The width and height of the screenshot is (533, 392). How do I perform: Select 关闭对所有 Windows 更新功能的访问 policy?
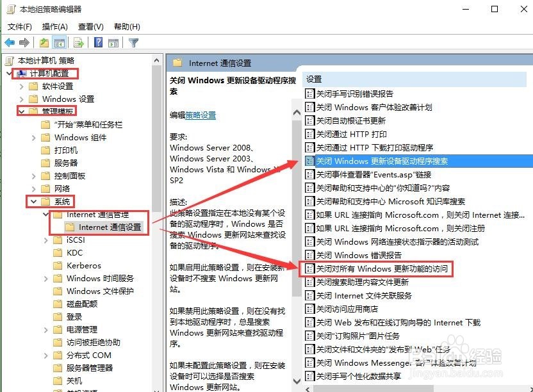[382, 268]
